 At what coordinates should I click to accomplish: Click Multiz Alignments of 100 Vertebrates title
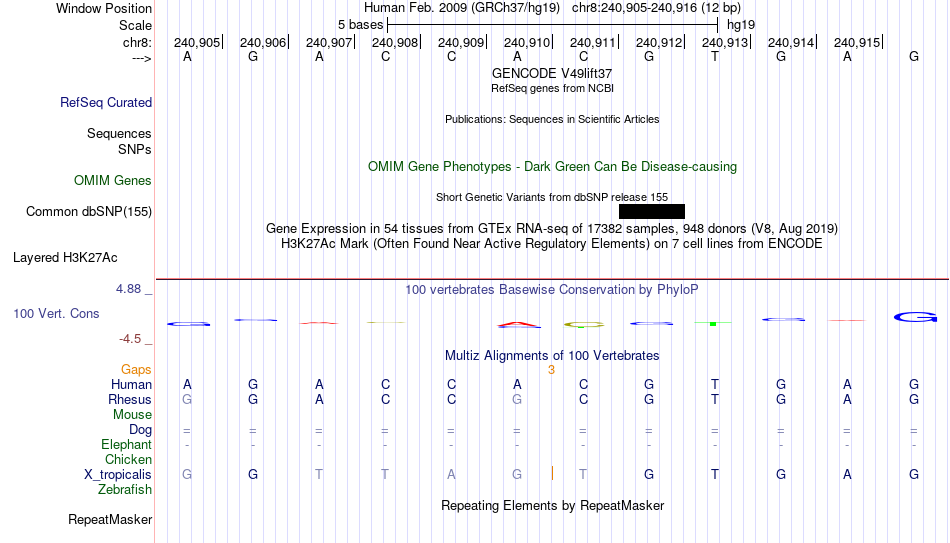pos(552,356)
